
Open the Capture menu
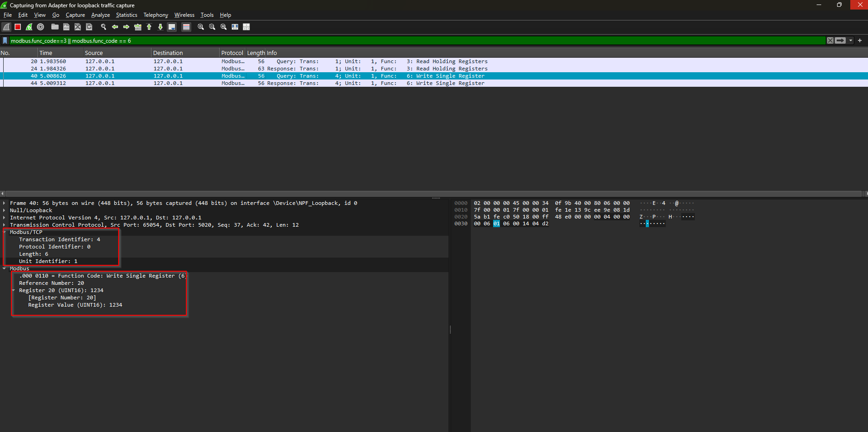(x=75, y=15)
